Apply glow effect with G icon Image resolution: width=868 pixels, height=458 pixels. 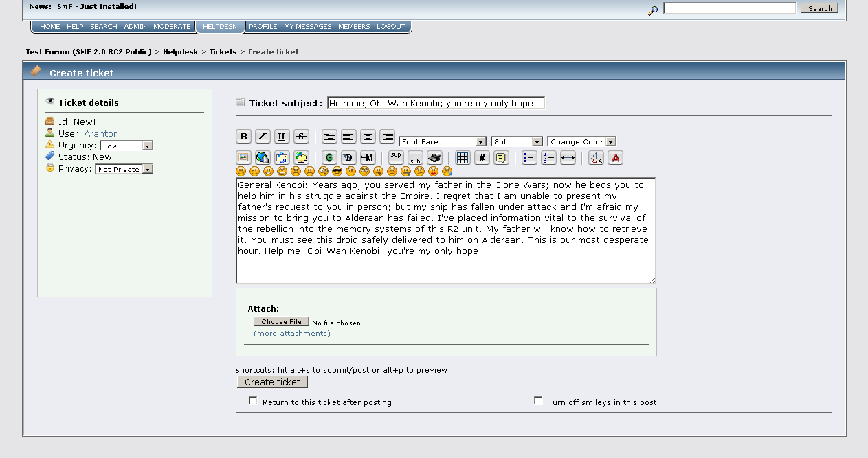pyautogui.click(x=329, y=157)
